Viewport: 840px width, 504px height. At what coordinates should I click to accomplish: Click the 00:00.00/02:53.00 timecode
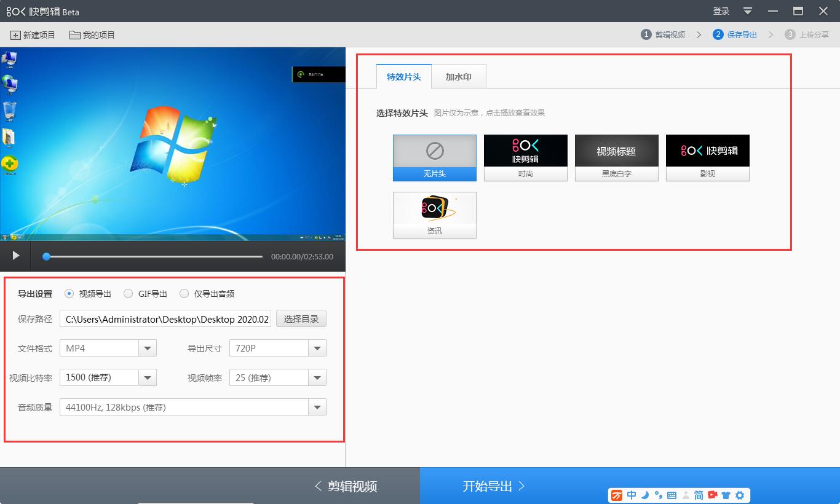[x=302, y=256]
